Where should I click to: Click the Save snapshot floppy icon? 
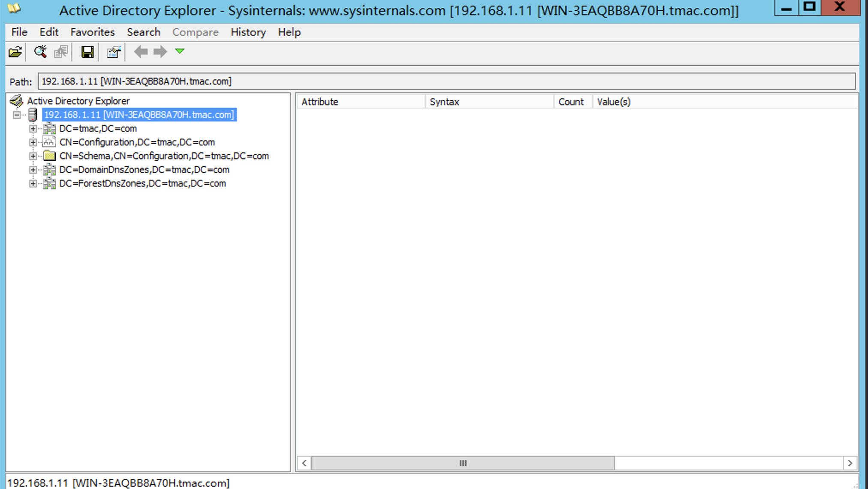pos(87,52)
